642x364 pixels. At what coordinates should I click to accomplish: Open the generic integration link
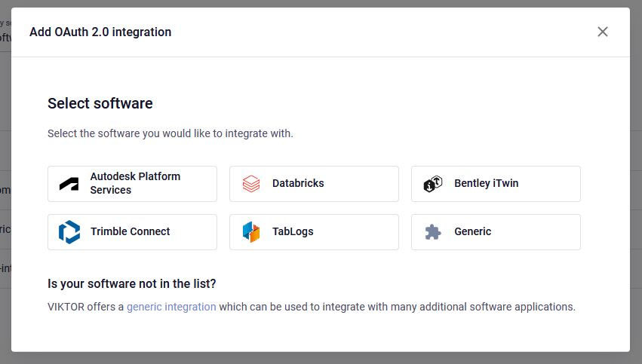[171, 307]
